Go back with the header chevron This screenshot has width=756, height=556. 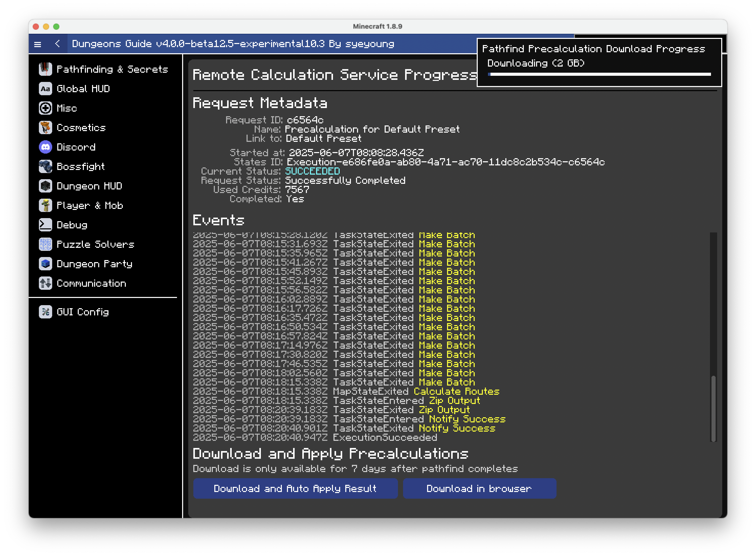pyautogui.click(x=58, y=44)
